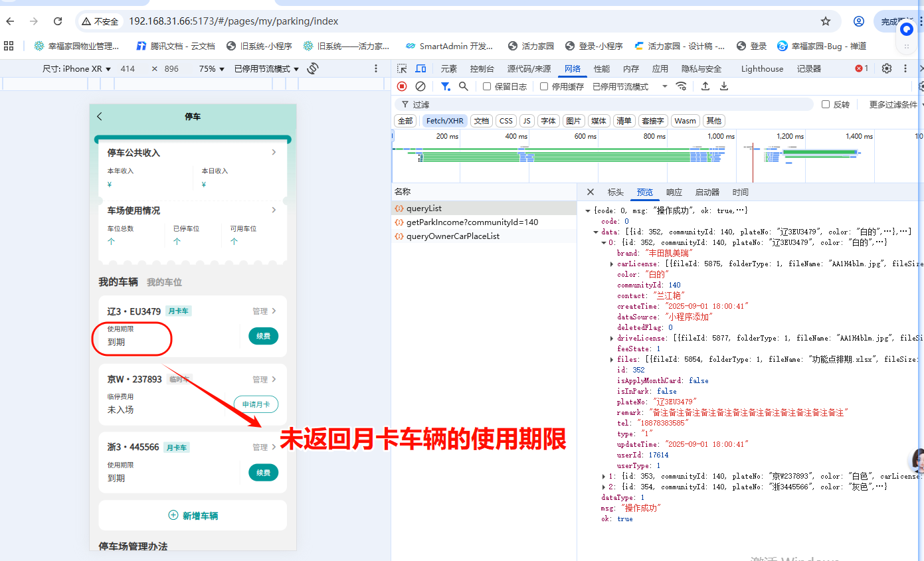The width and height of the screenshot is (924, 561).
Task: Toggle the device toolbar icon in DevTools
Action: coord(420,68)
